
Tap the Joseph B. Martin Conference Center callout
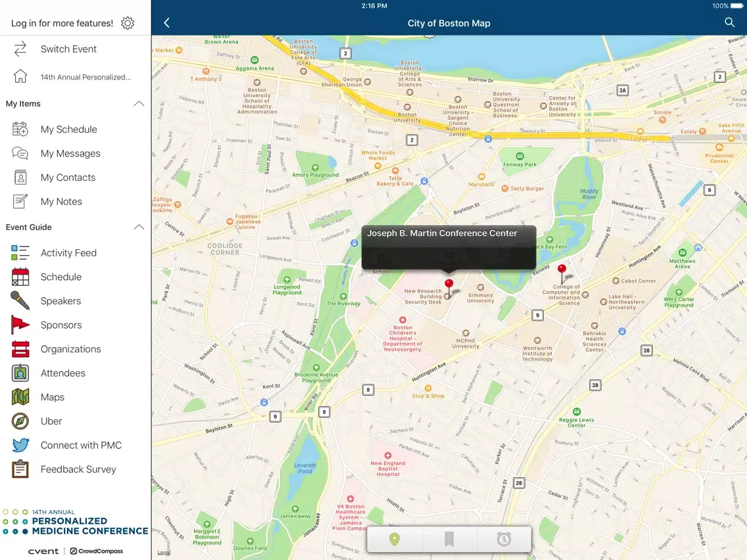(x=448, y=247)
